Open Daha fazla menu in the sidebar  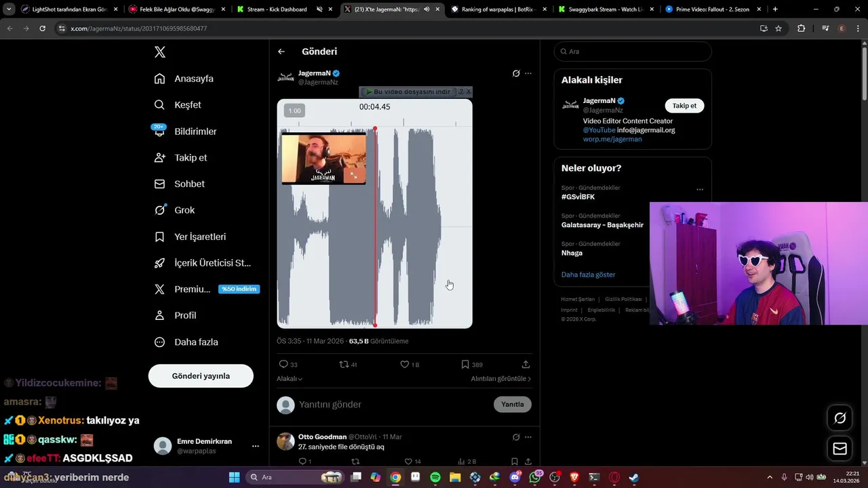(x=186, y=342)
